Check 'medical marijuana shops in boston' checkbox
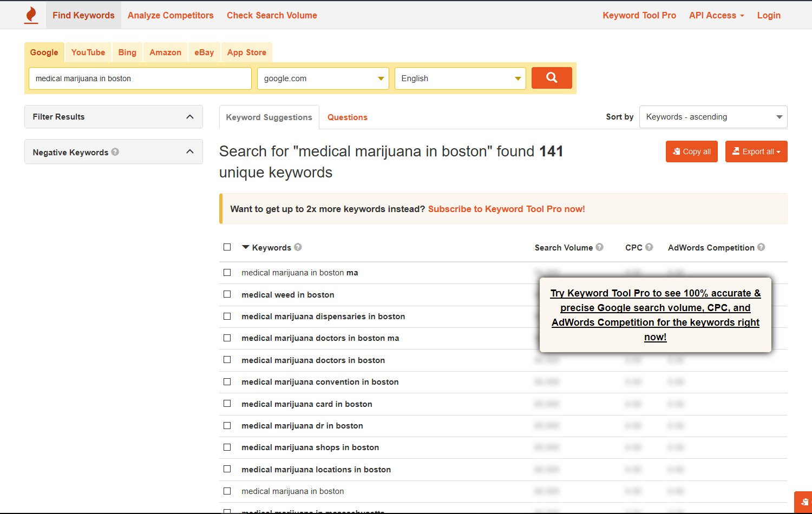812x514 pixels. click(227, 447)
